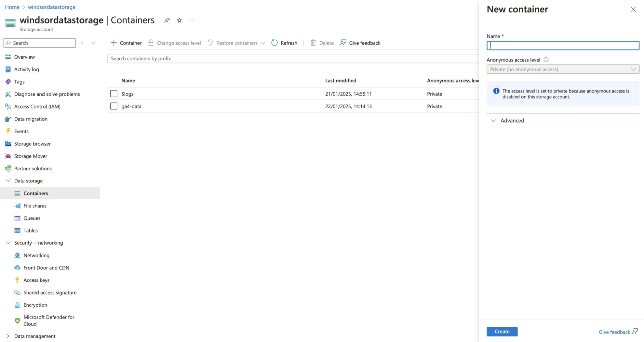Click Give feedback in the toolbar

[x=360, y=43]
